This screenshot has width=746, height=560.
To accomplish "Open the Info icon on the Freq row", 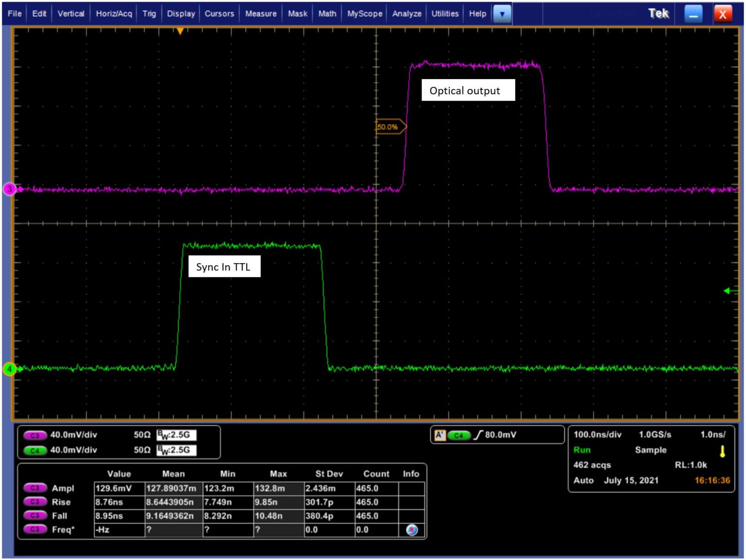I will coord(412,530).
